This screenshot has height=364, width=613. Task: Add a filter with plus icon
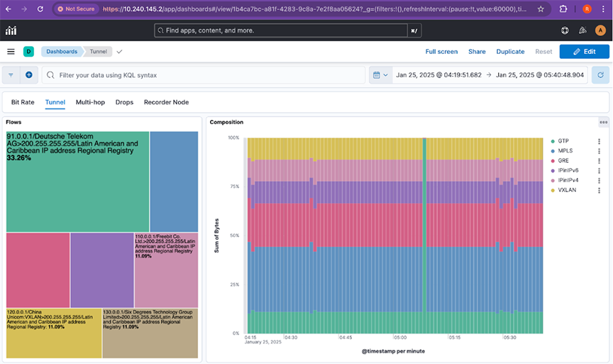(x=29, y=75)
